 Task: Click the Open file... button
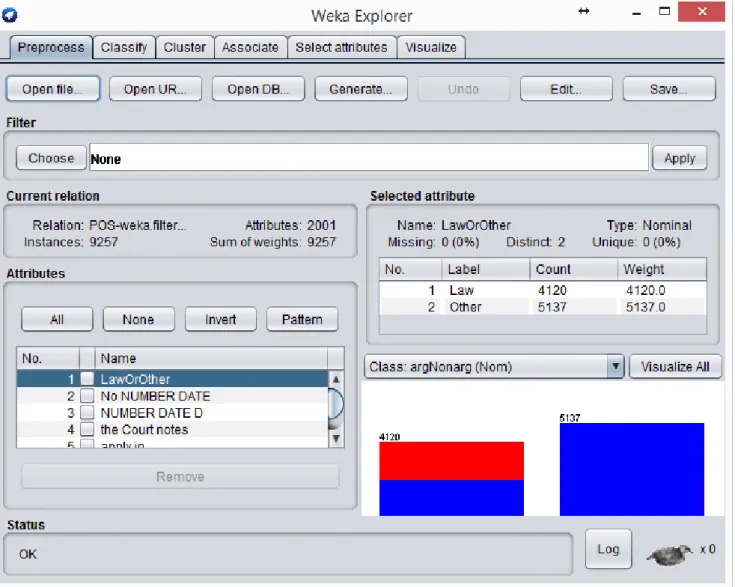(53, 89)
